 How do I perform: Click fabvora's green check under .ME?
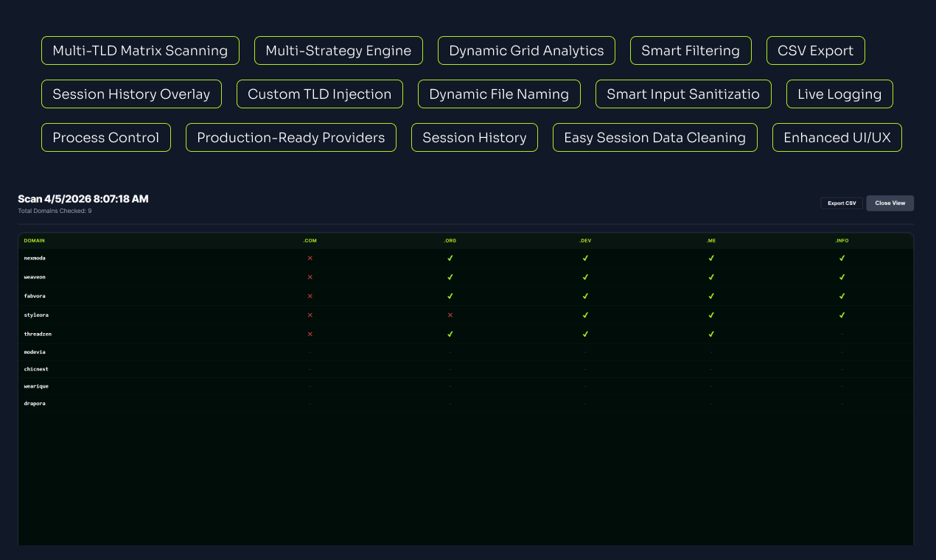click(x=710, y=295)
